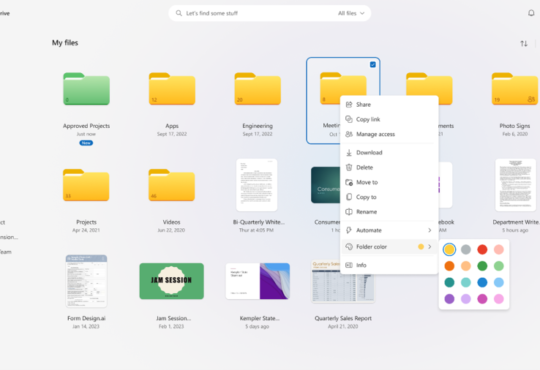The height and width of the screenshot is (370, 540).
Task: Pick the light blue color swatch
Action: point(499,282)
